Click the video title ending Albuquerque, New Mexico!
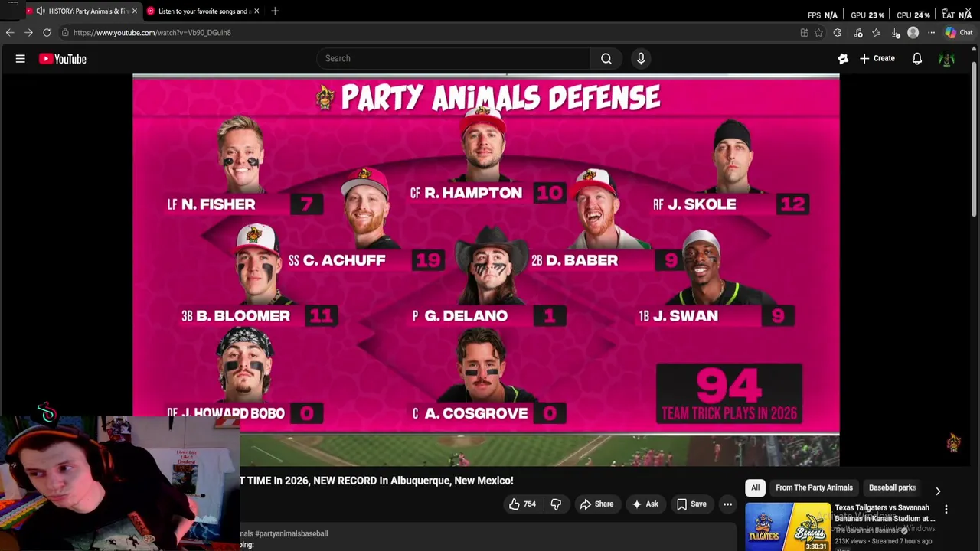 coord(376,481)
